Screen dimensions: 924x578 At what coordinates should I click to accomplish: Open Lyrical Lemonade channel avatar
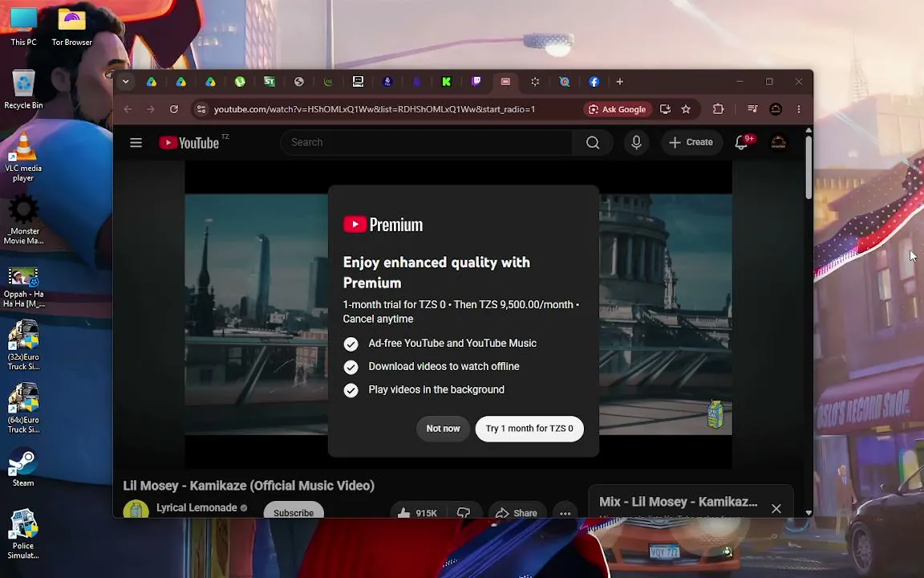click(x=136, y=509)
